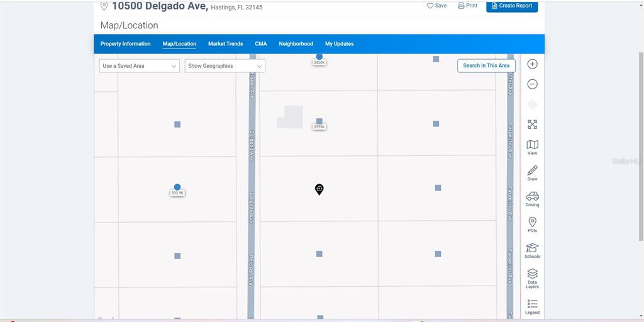Select the Draw tool

[532, 173]
